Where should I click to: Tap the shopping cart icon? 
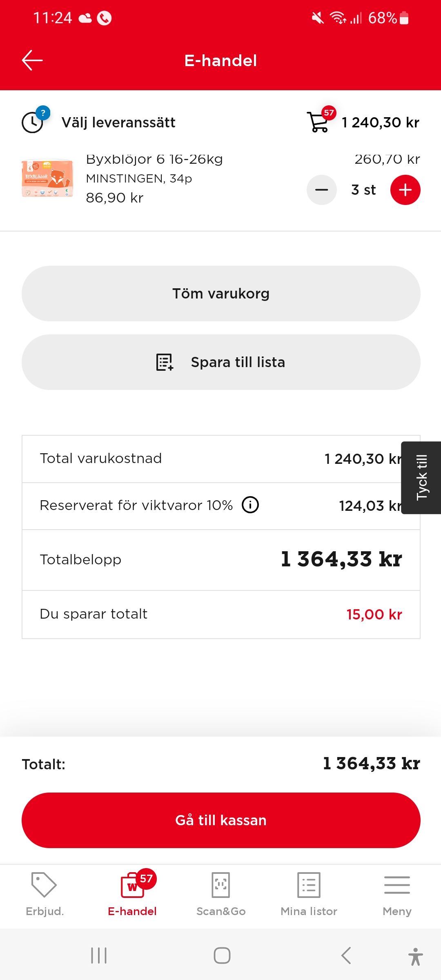coord(318,122)
